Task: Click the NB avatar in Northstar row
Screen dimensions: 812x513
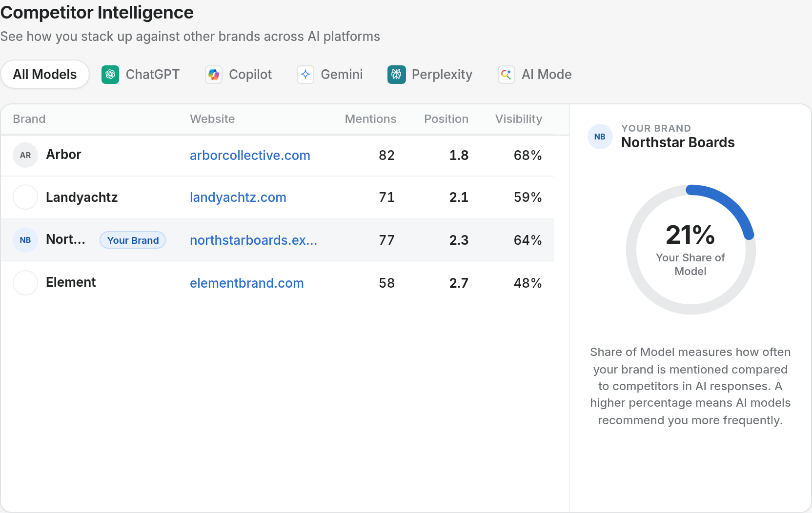Action: point(25,240)
